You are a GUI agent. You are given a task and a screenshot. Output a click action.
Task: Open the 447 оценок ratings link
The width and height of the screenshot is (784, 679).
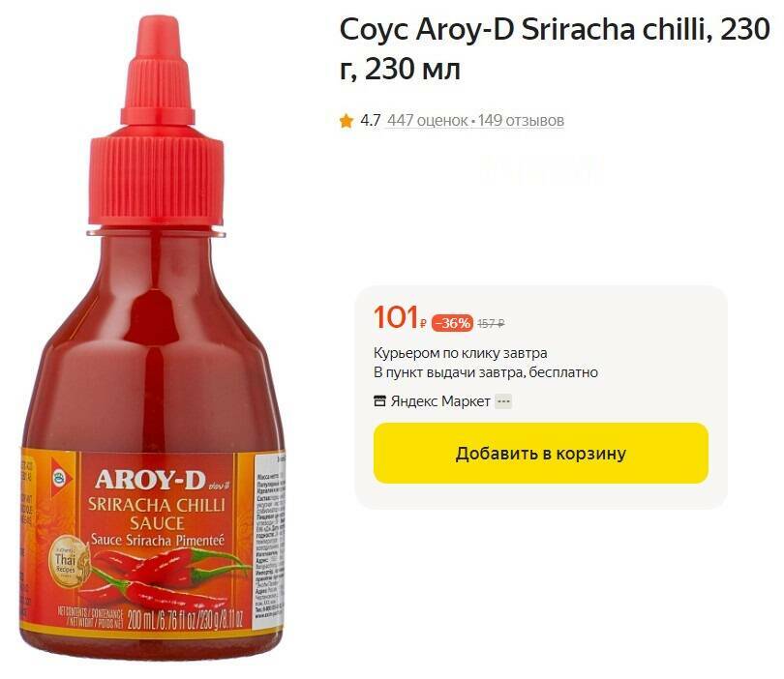coord(427,120)
